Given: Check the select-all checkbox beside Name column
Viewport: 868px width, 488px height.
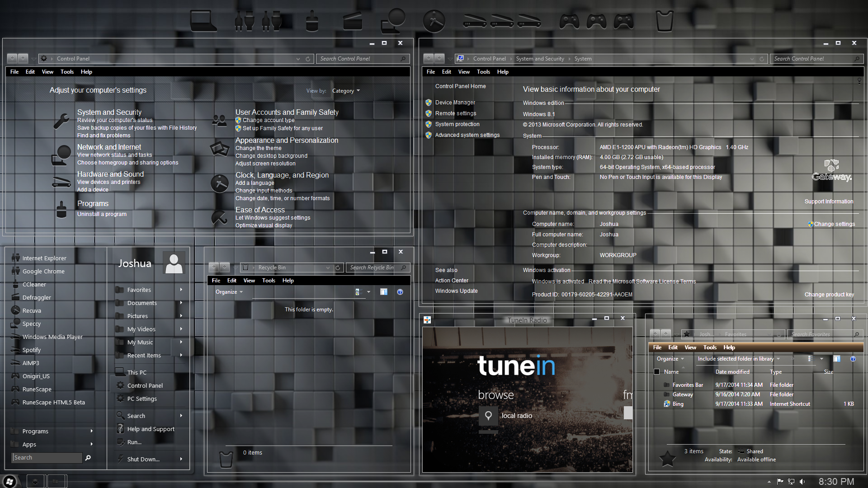Looking at the screenshot, I should pyautogui.click(x=657, y=372).
